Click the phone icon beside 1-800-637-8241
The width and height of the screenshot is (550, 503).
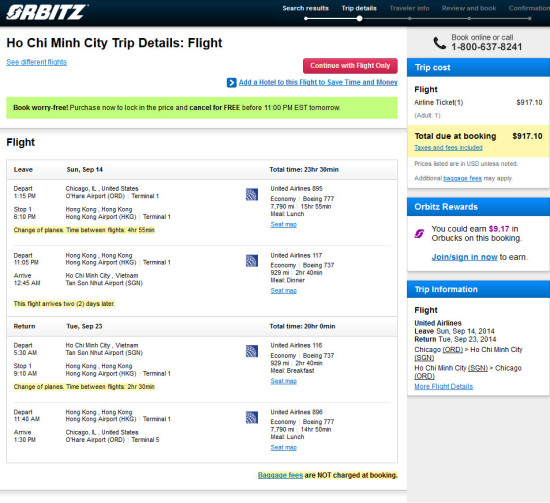pyautogui.click(x=440, y=43)
